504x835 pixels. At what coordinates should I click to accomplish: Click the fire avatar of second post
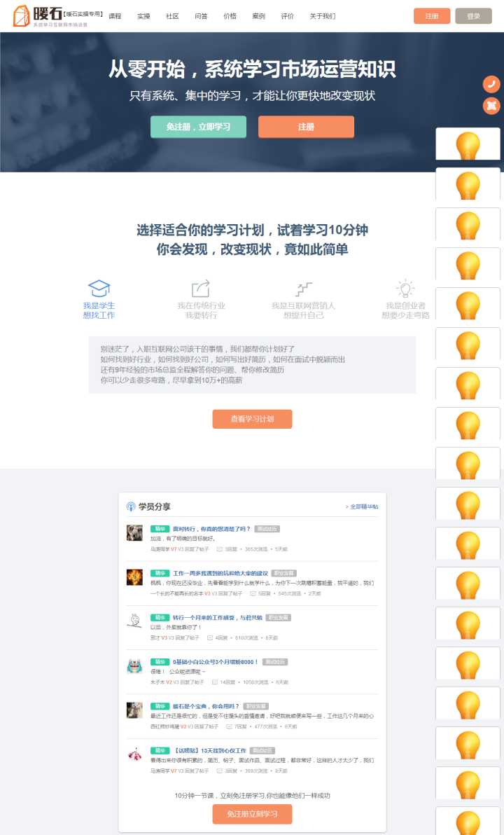coord(134,577)
